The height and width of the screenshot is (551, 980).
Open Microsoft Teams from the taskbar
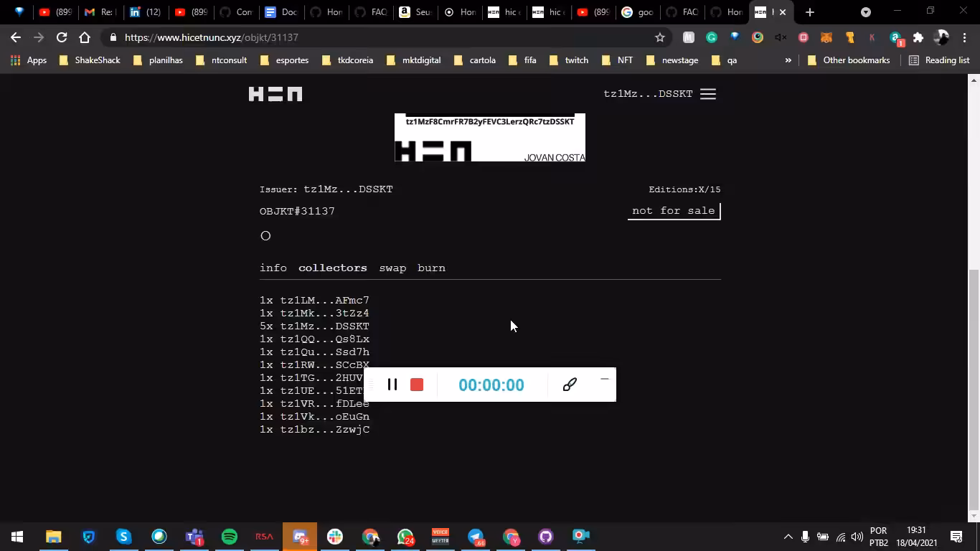pos(194,537)
